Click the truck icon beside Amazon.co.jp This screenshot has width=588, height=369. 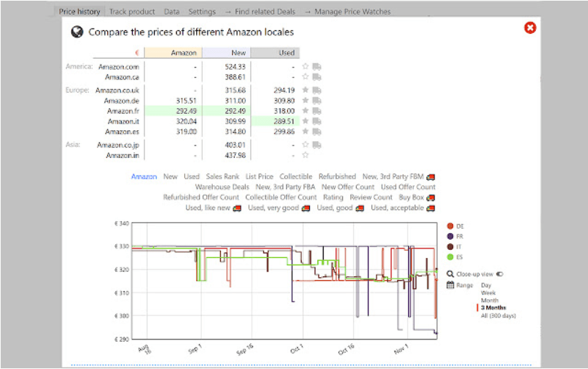click(317, 145)
